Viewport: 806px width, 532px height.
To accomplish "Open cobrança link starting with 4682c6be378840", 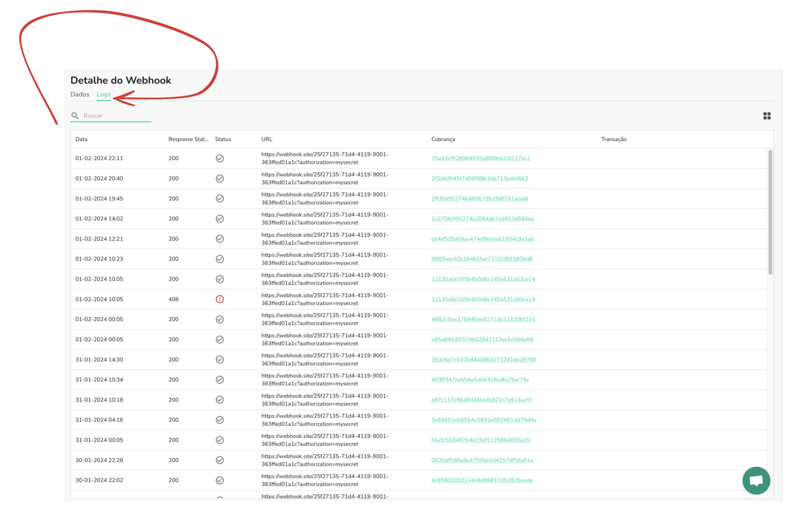I will 483,319.
